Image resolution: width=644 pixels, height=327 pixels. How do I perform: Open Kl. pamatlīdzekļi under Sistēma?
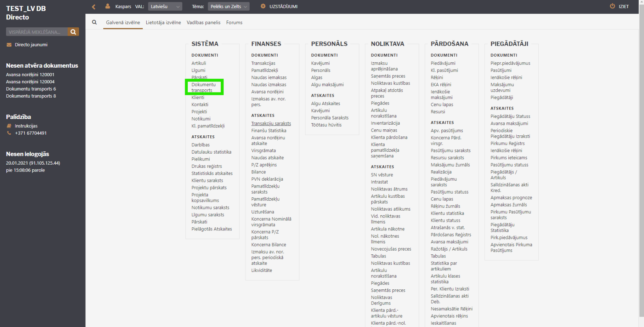coord(208,126)
